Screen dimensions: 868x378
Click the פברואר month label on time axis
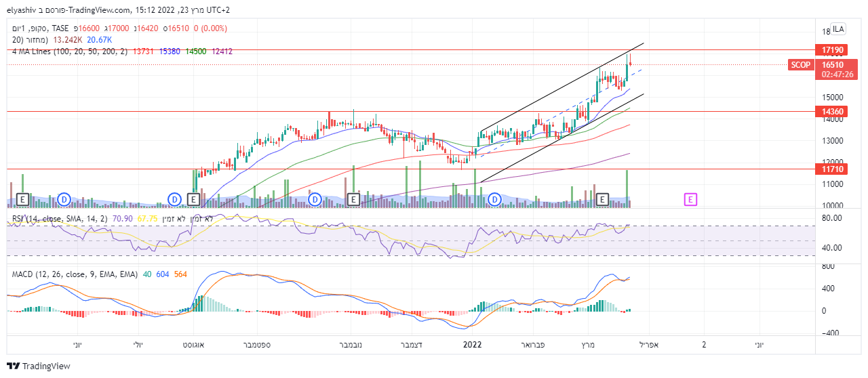(532, 345)
